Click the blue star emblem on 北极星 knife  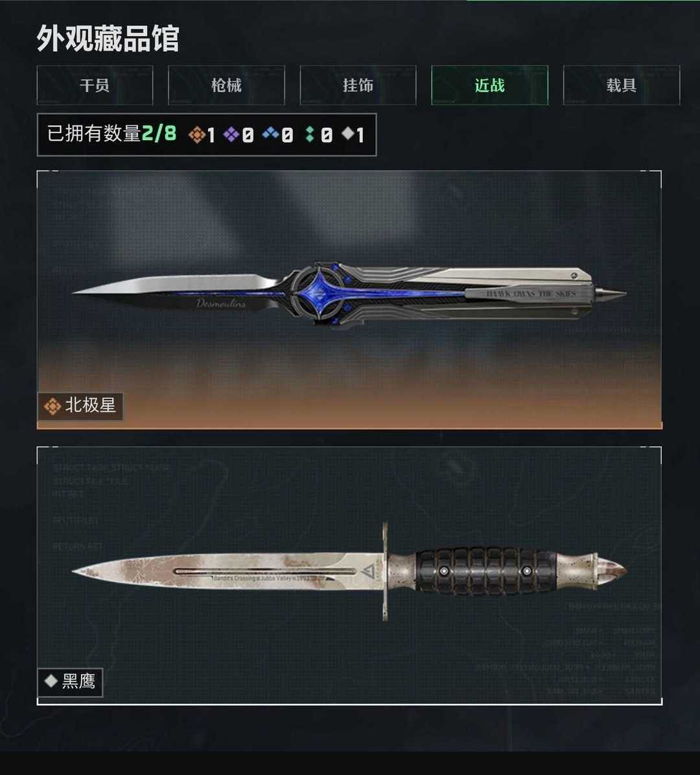[321, 294]
